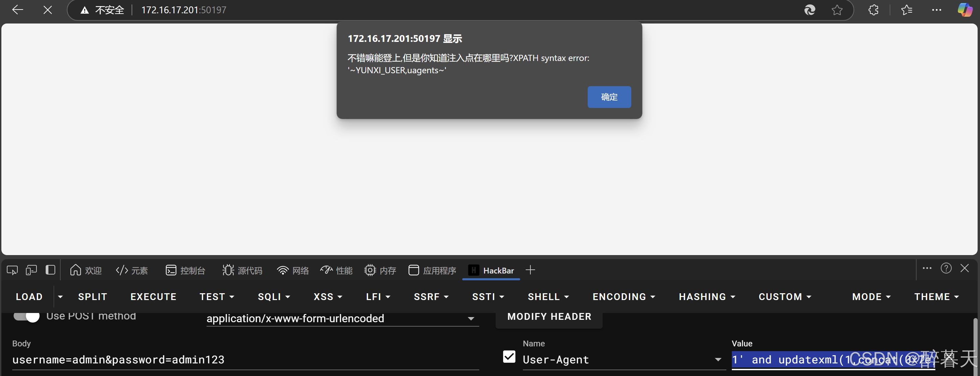Expand the SQLI dropdown menu
980x376 pixels.
(x=274, y=297)
